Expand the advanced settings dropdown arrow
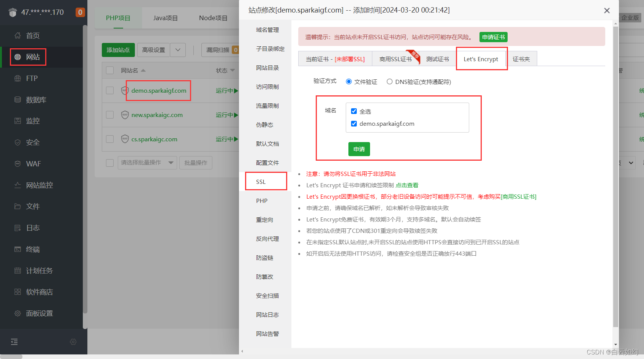Viewport: 644px width, 359px height. (x=178, y=50)
